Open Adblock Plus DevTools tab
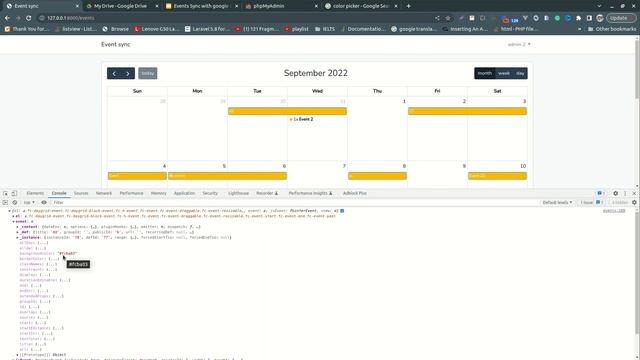640x360 pixels. [x=354, y=193]
